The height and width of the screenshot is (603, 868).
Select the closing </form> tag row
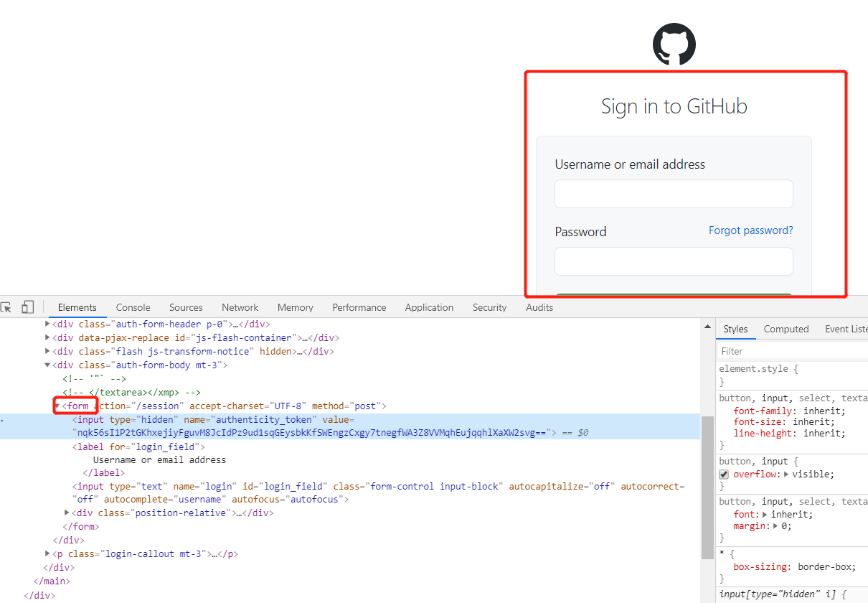[x=80, y=526]
